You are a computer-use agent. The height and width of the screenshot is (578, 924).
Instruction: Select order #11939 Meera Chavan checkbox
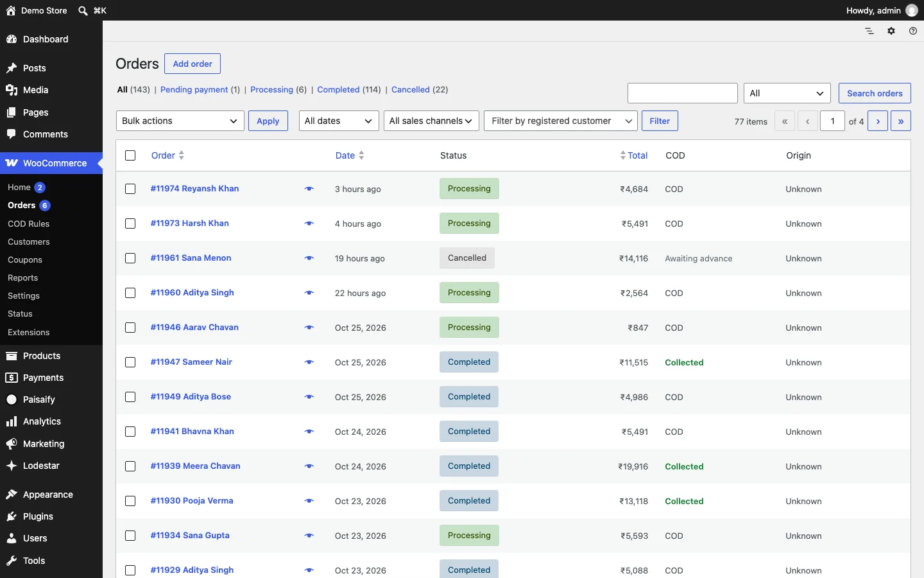click(x=130, y=466)
